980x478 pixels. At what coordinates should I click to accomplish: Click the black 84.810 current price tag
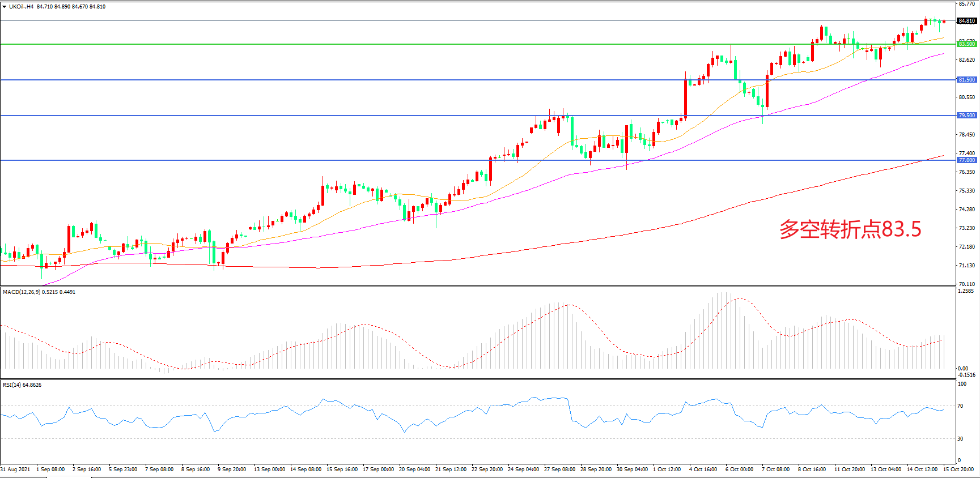click(966, 21)
